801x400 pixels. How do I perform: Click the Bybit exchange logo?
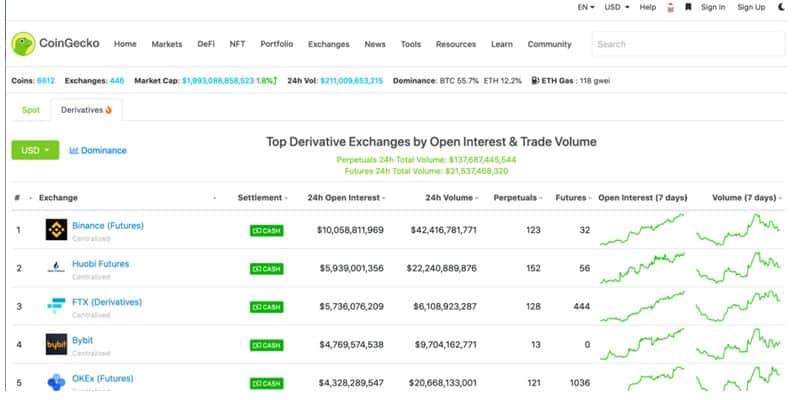point(56,344)
